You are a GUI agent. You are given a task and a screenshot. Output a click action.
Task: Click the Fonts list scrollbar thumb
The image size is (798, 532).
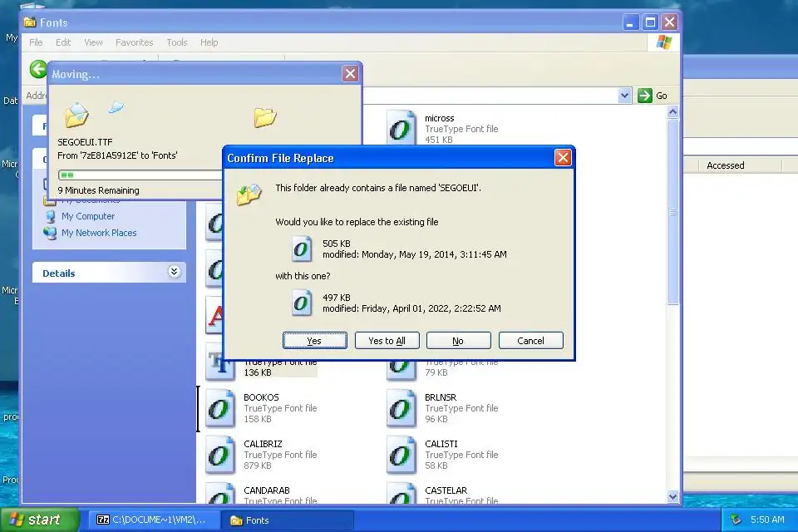coord(672,211)
